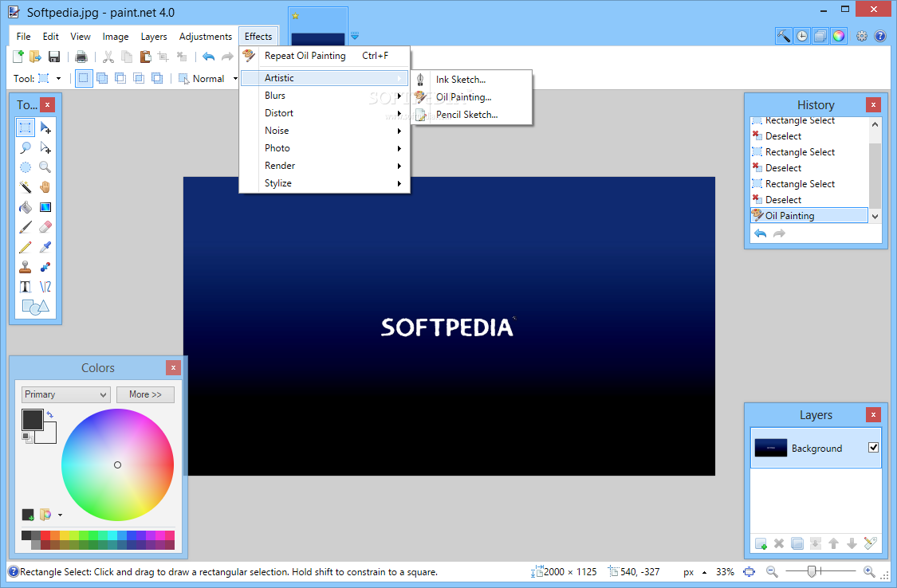897x588 pixels.
Task: Open the Tool chooser dropdown arrow
Action: (x=58, y=78)
